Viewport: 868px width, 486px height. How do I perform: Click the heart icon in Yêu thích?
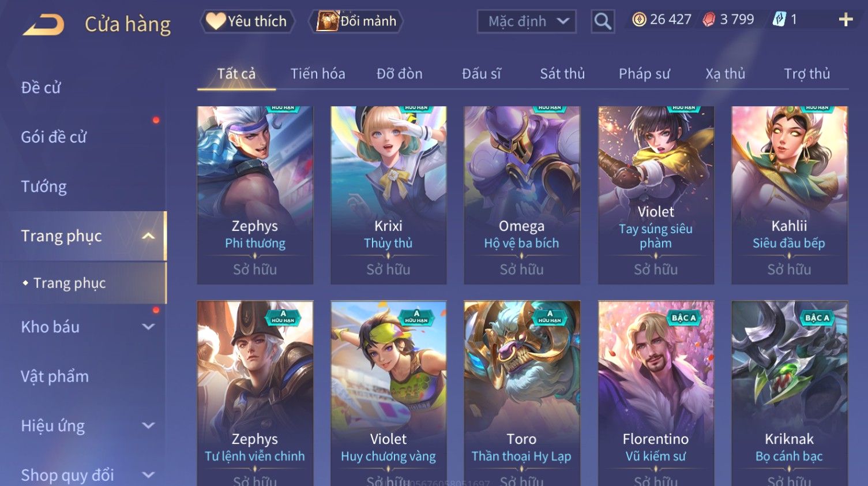[216, 21]
